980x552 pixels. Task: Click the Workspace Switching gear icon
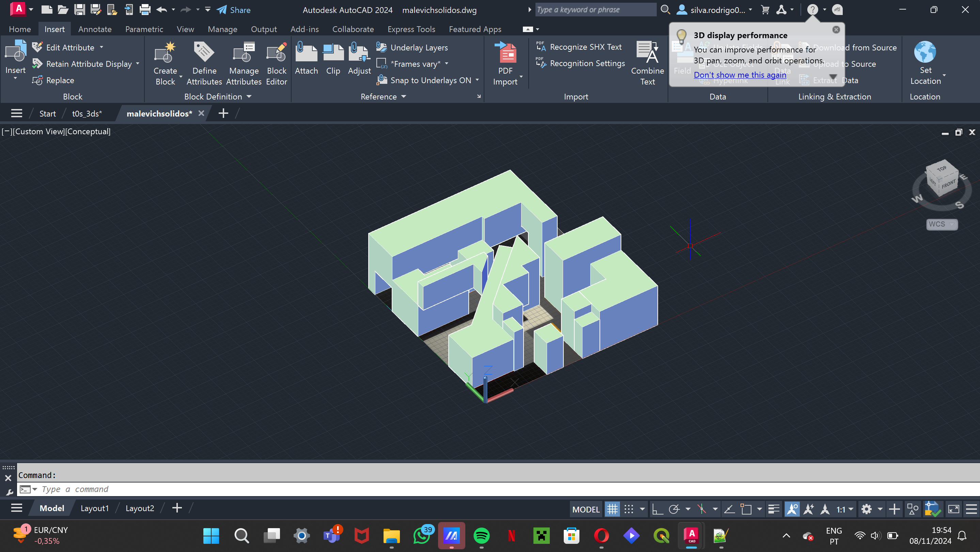[x=867, y=509]
